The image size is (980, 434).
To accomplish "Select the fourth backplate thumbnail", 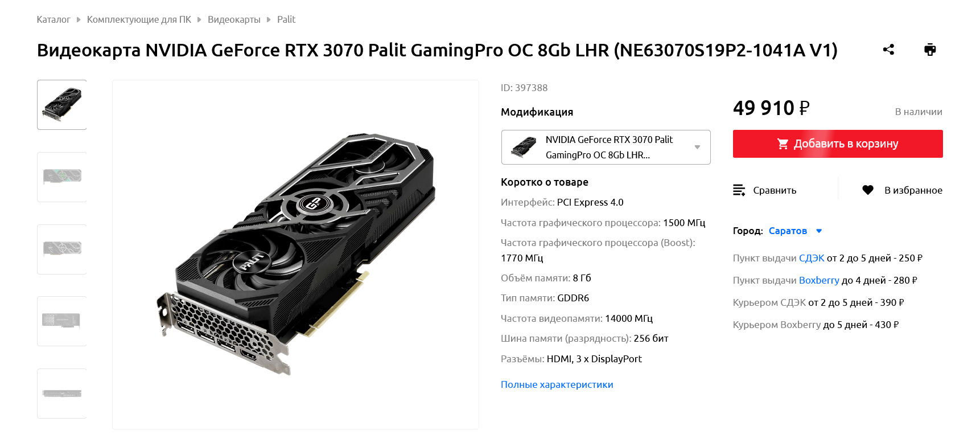I will (x=62, y=321).
